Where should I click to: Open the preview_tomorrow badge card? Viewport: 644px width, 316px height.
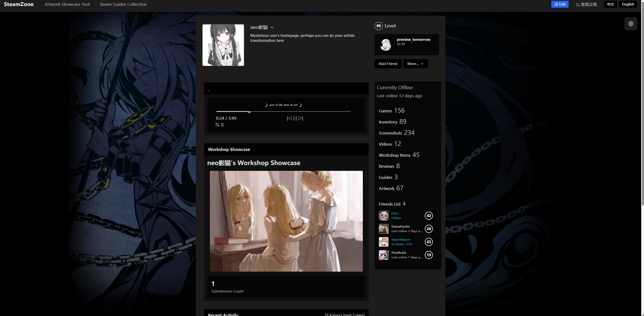point(407,45)
